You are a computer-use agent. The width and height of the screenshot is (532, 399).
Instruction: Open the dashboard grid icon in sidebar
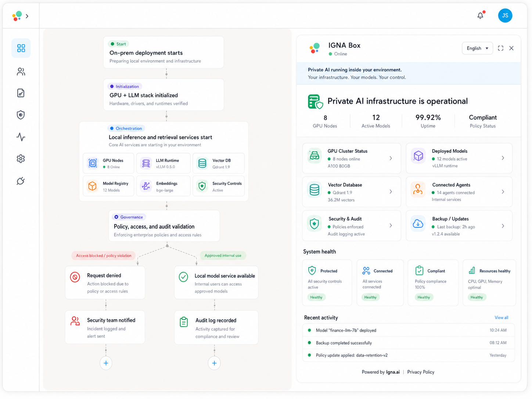[x=21, y=48]
